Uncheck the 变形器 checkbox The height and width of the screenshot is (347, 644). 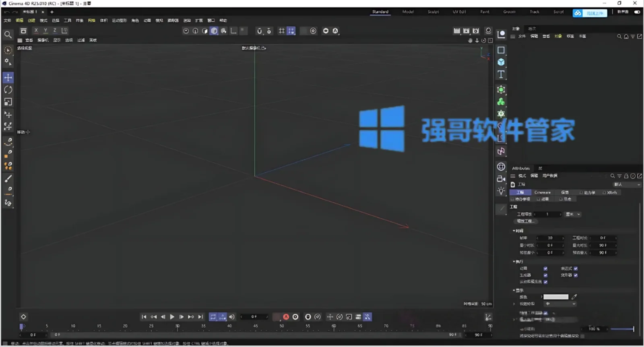576,275
